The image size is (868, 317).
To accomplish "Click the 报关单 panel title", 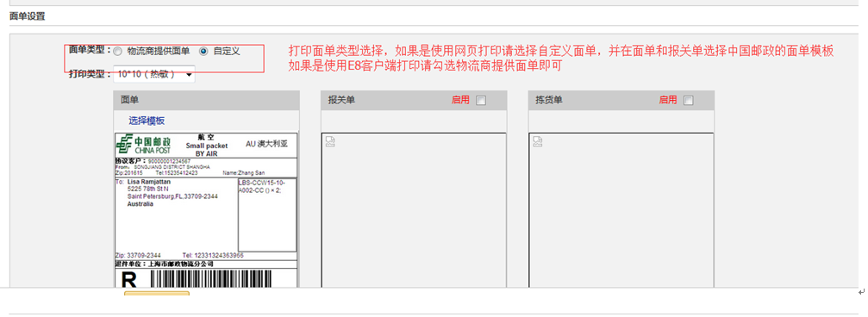I will tap(341, 100).
